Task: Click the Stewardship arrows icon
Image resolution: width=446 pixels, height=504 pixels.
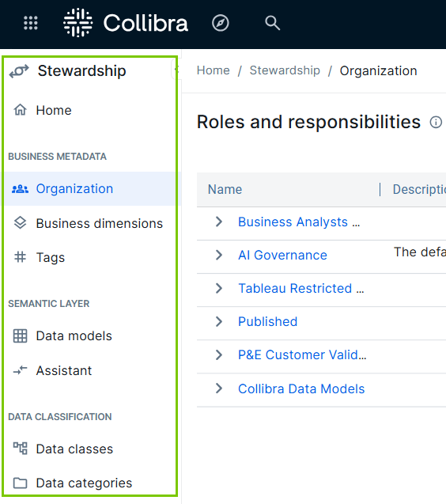Action: [x=19, y=71]
